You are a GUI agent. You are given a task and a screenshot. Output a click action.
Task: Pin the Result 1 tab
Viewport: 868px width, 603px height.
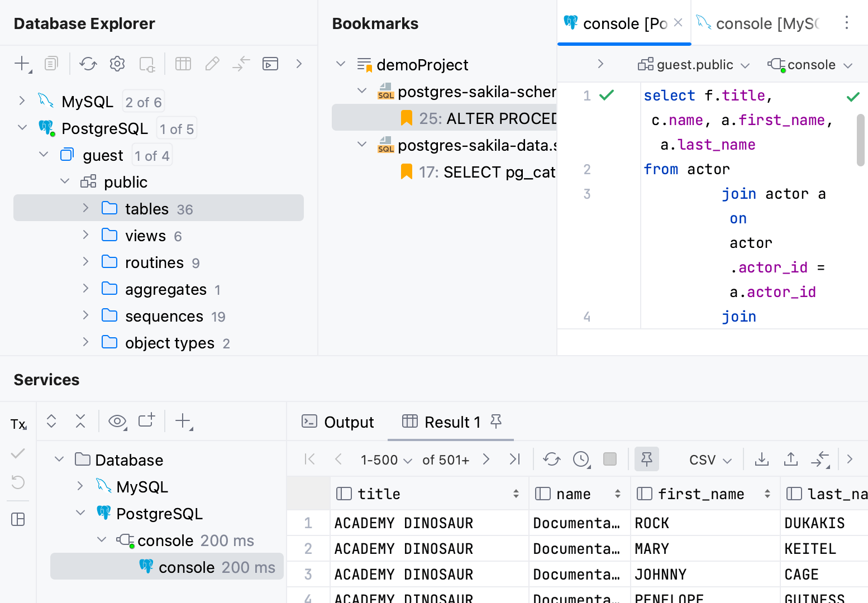(497, 422)
